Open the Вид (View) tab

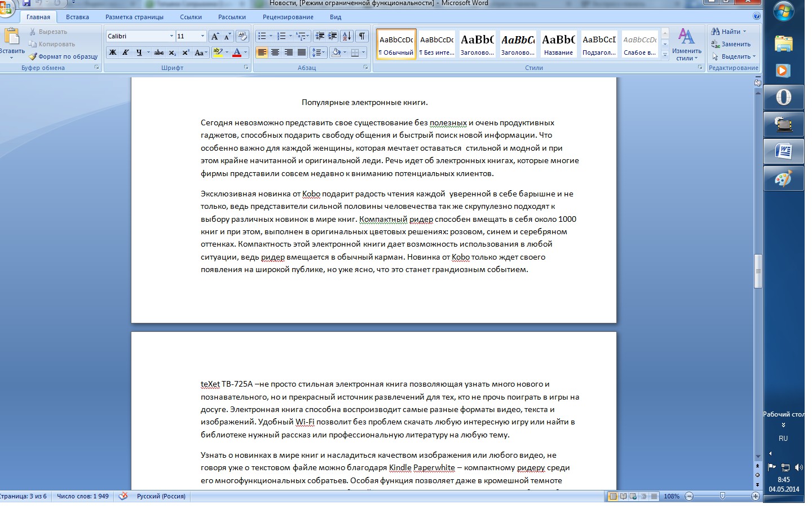click(x=336, y=17)
